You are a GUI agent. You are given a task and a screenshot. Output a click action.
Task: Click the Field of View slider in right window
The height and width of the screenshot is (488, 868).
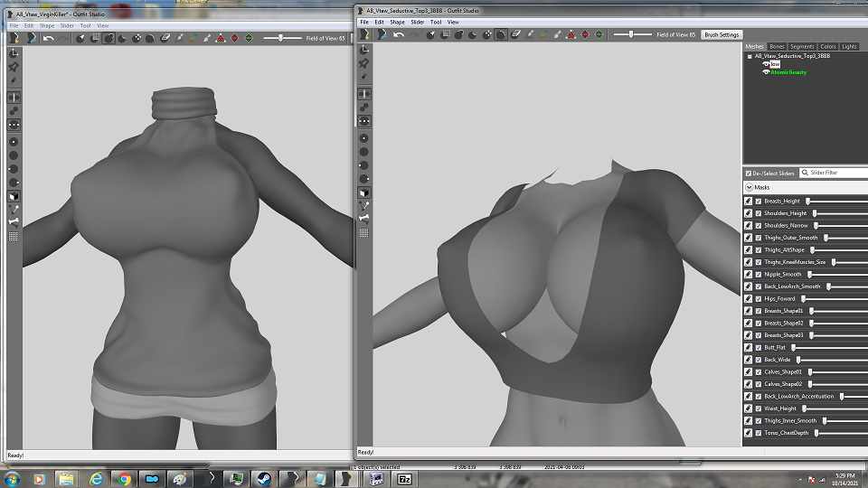coord(632,34)
